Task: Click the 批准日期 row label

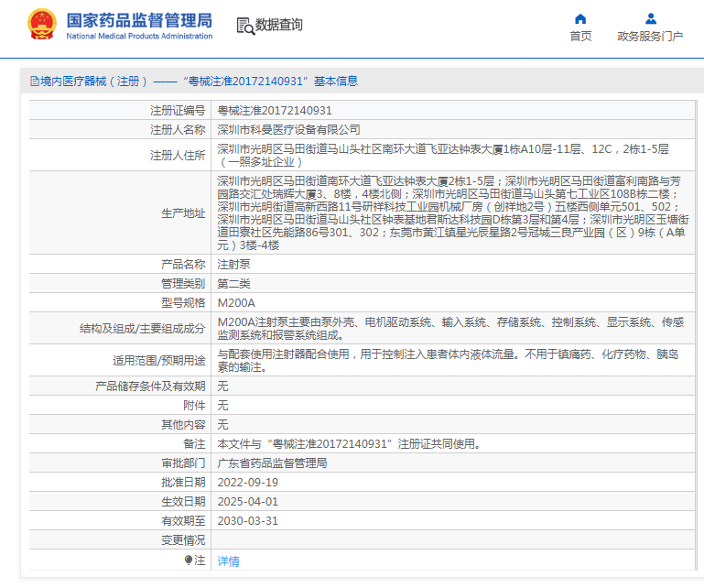Action: (x=183, y=483)
